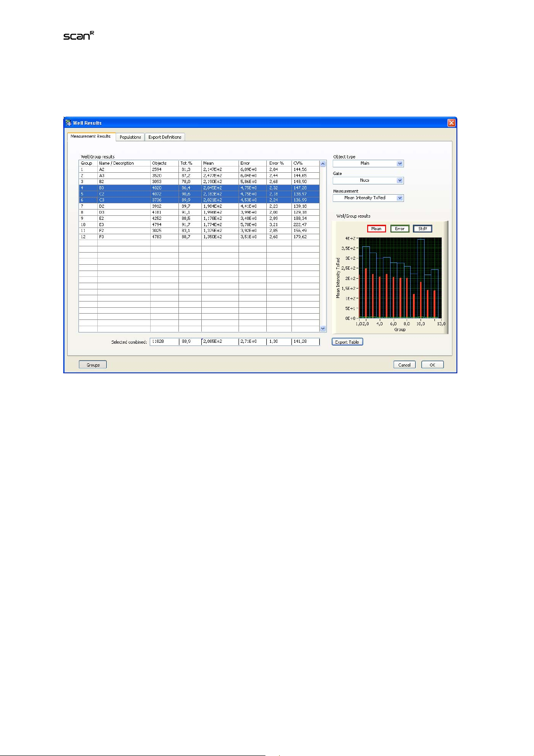This screenshot has width=534, height=756.
Task: Click the Export Table button
Action: click(347, 342)
